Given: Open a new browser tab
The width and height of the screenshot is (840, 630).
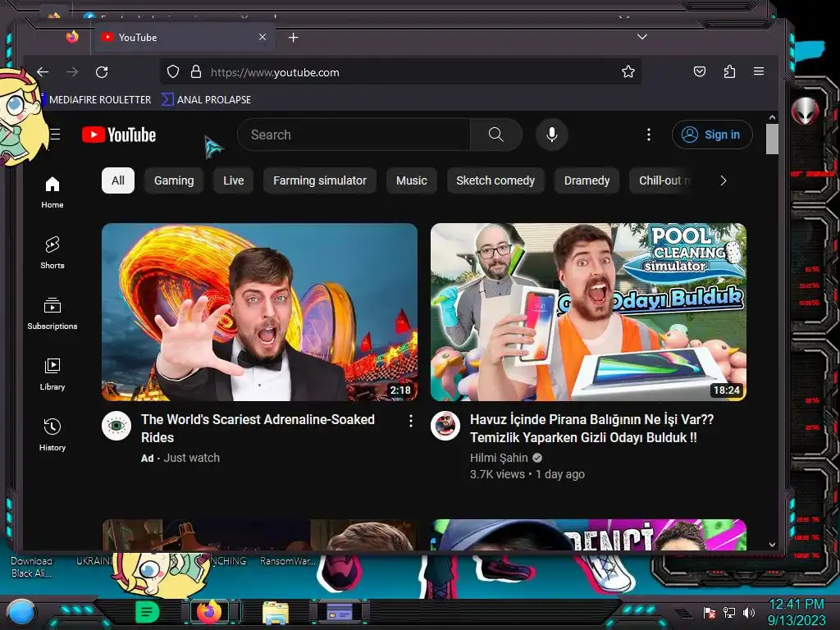Looking at the screenshot, I should pos(293,38).
